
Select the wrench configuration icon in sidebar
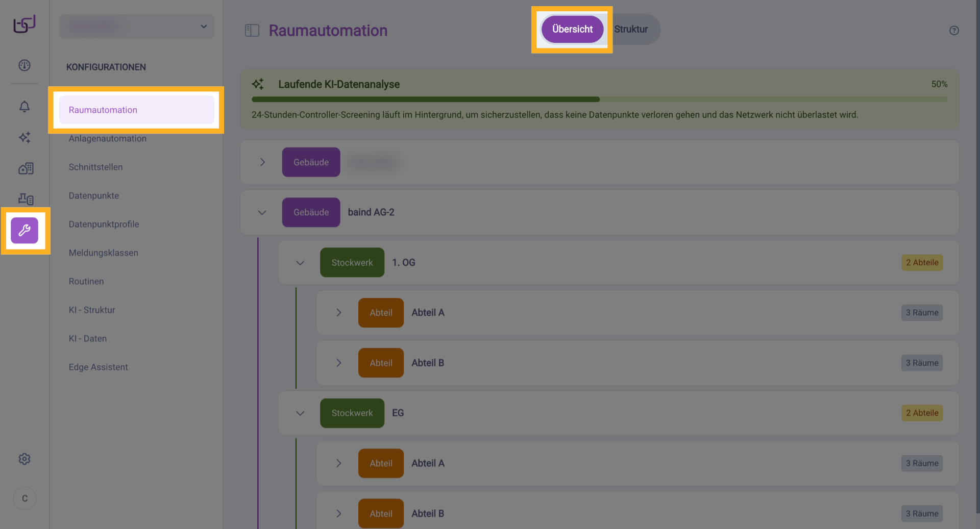click(24, 231)
